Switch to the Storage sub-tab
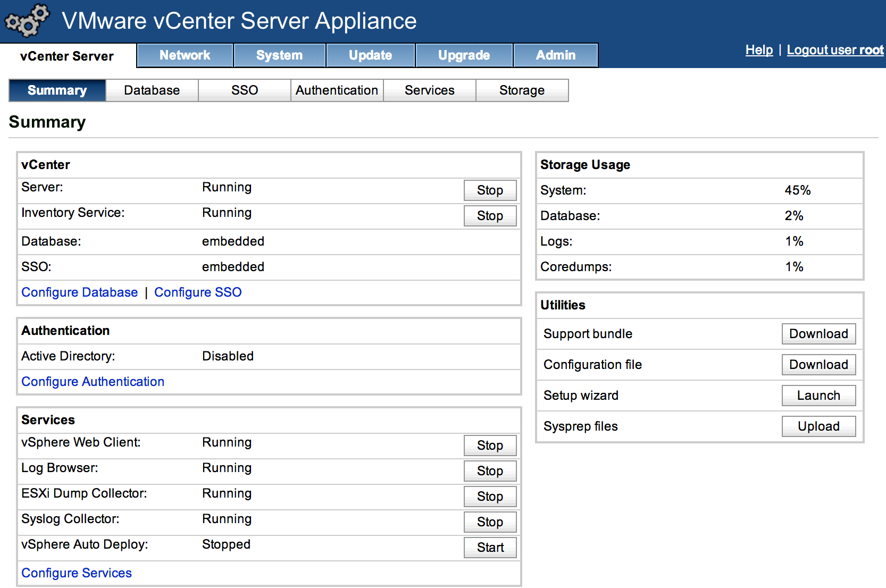Screen dimensions: 886x588 522,90
